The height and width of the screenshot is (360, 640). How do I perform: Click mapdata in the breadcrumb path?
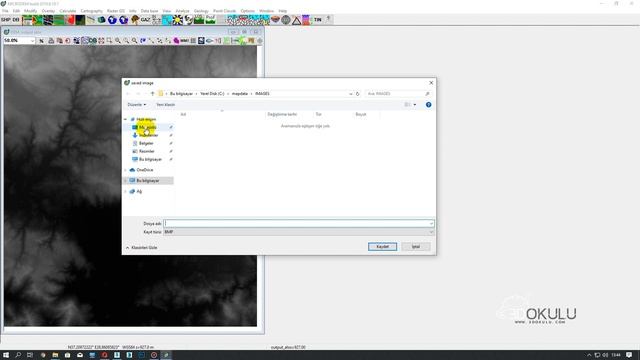[240, 94]
